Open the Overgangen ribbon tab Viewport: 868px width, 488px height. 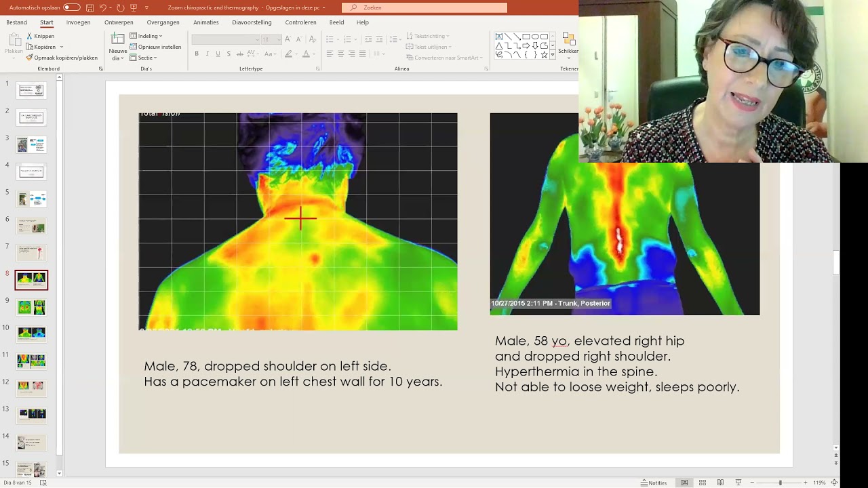pos(163,22)
